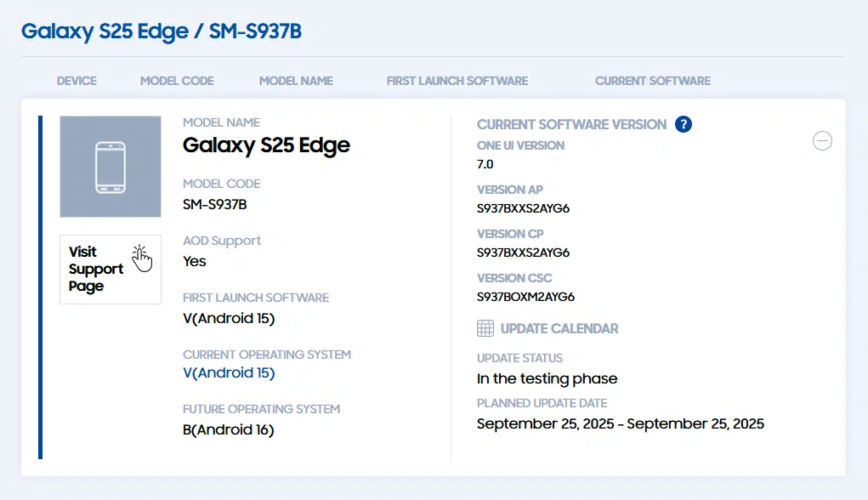Click the phone device image thumbnail
Viewport: 868px width, 500px height.
point(111,167)
